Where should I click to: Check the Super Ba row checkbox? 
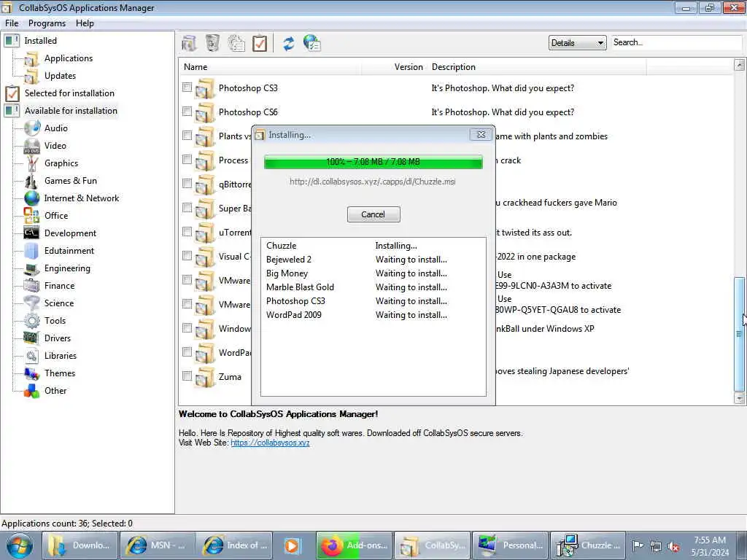187,208
